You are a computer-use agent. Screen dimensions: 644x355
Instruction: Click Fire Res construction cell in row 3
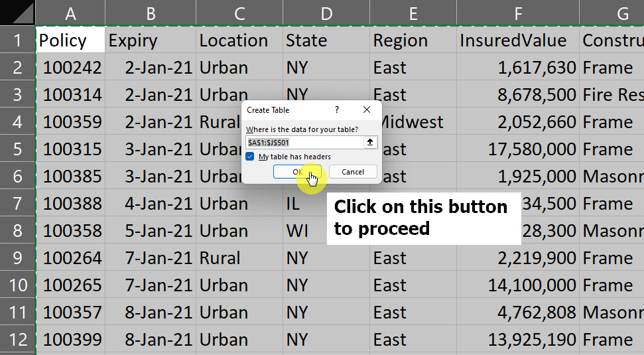612,94
